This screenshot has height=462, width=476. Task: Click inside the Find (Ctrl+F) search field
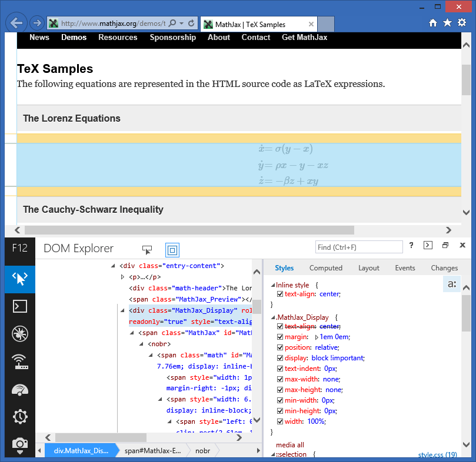(x=358, y=246)
